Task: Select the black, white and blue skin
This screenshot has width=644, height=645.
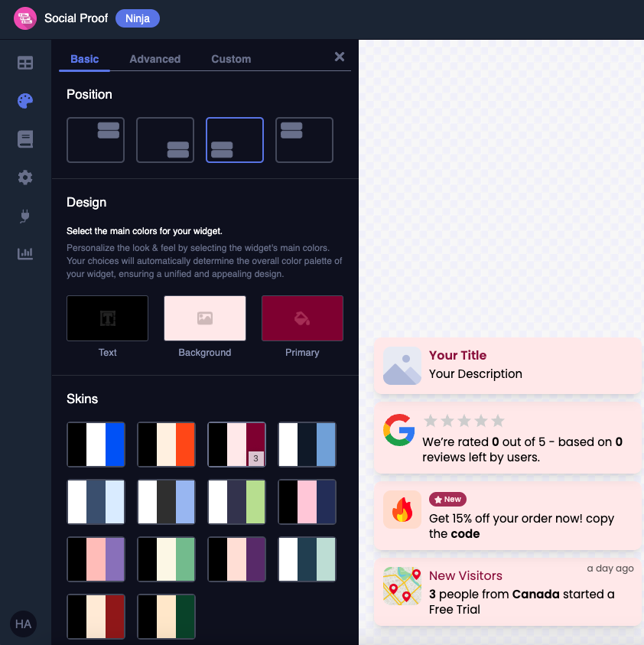Action: point(96,444)
